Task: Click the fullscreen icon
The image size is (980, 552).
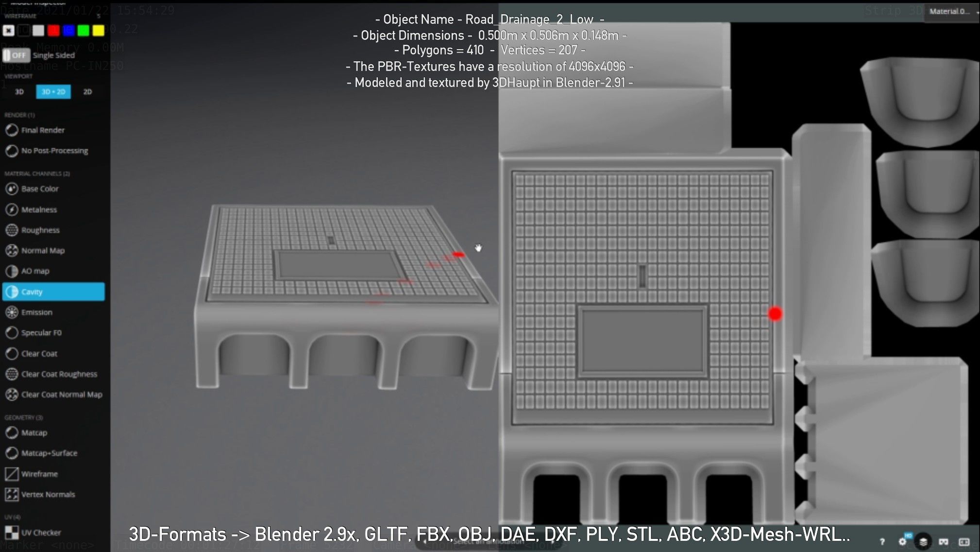Action: pos(964,541)
